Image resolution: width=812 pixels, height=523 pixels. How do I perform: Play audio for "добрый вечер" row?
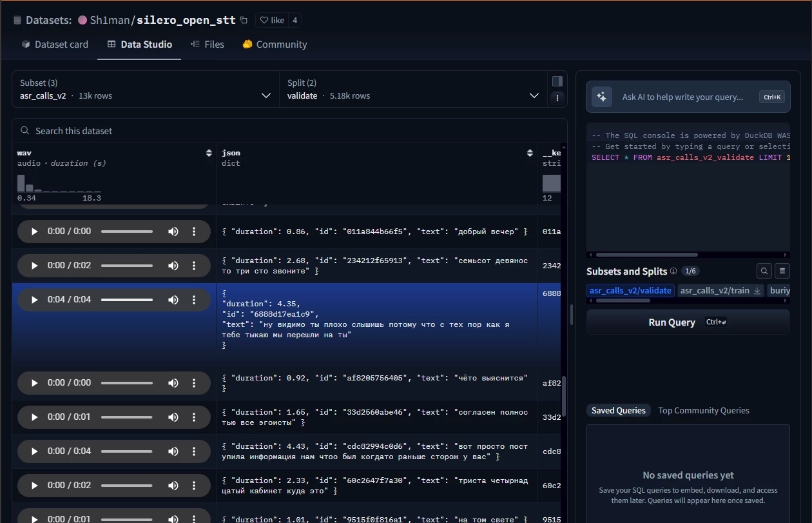pos(34,232)
